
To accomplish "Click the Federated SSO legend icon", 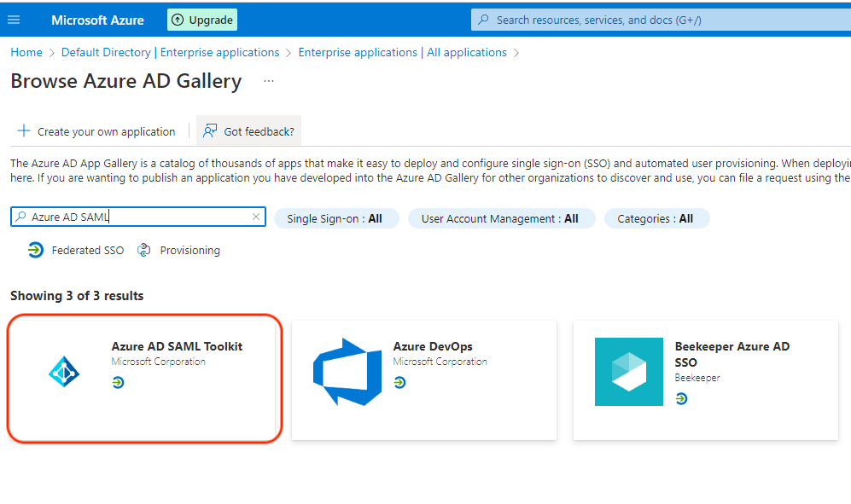I will [x=35, y=250].
